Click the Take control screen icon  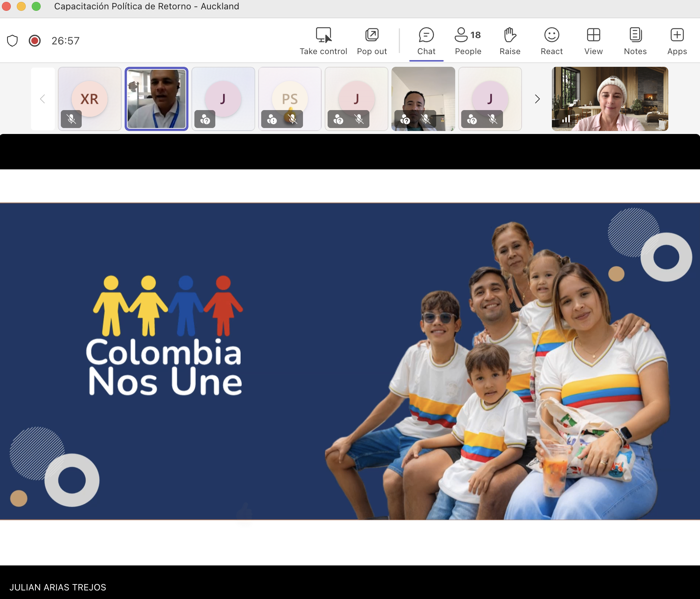pos(324,35)
